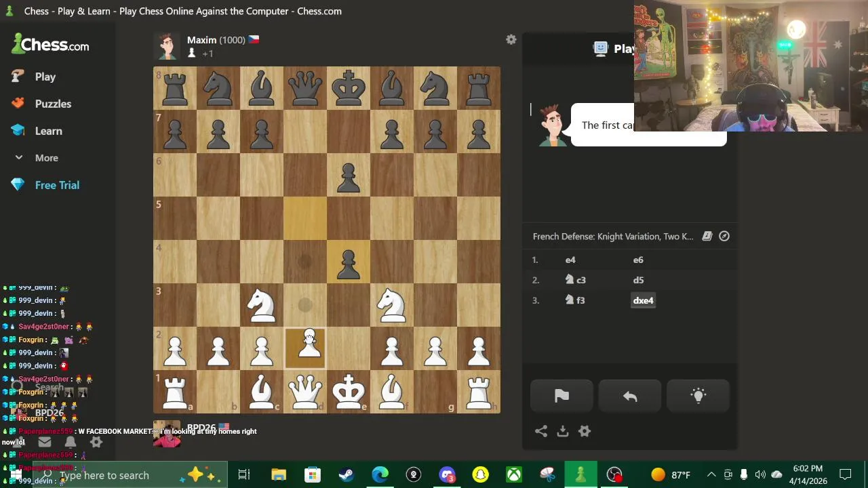This screenshot has width=868, height=488.
Task: Click the white queen on d1
Action: click(x=305, y=392)
